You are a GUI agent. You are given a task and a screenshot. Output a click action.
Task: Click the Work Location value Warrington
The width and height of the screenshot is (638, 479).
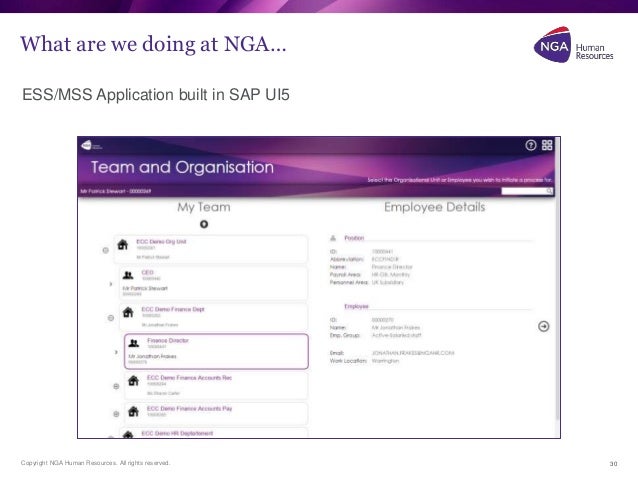point(385,361)
